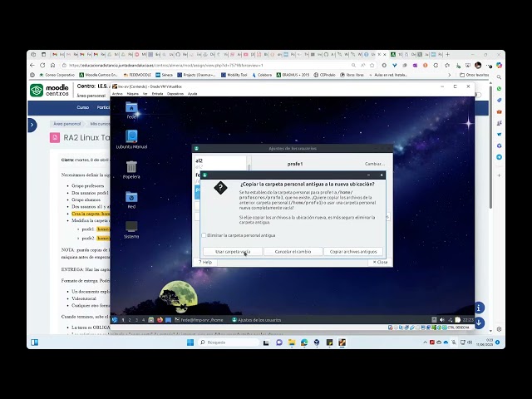This screenshot has width=532, height=399.
Task: Click the Moodle Centros logo
Action: (x=50, y=91)
